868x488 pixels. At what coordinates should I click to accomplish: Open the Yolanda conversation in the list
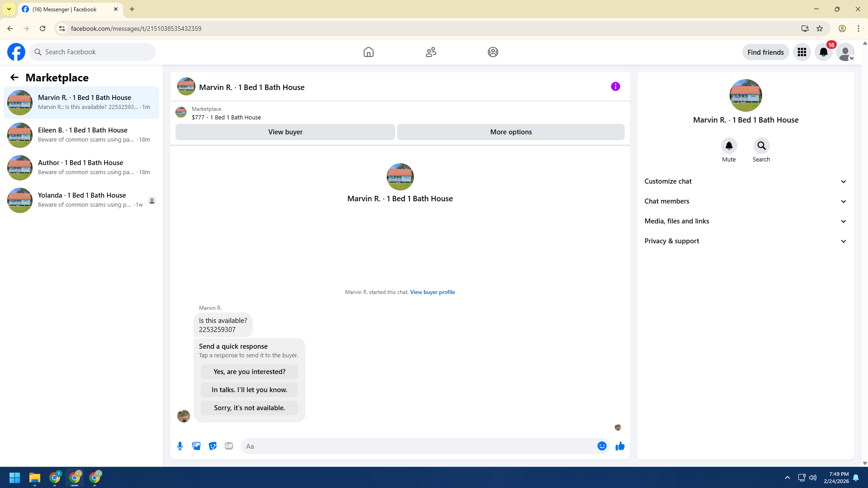[81, 200]
